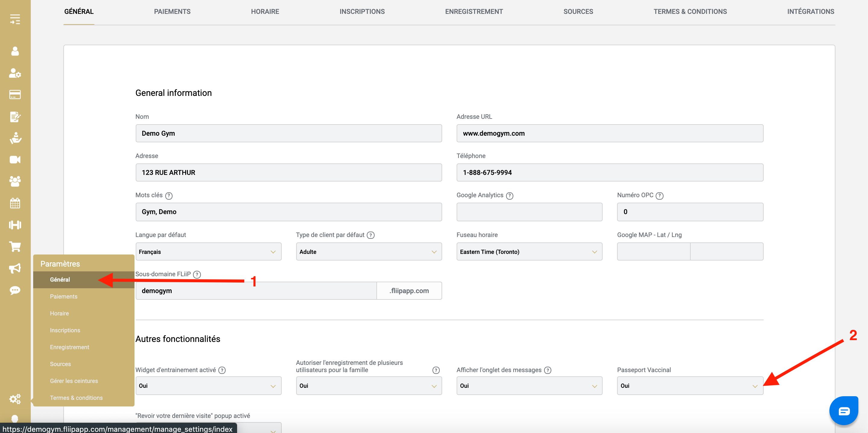Open the Passeport Vaccinal dropdown
868x433 pixels.
click(689, 385)
